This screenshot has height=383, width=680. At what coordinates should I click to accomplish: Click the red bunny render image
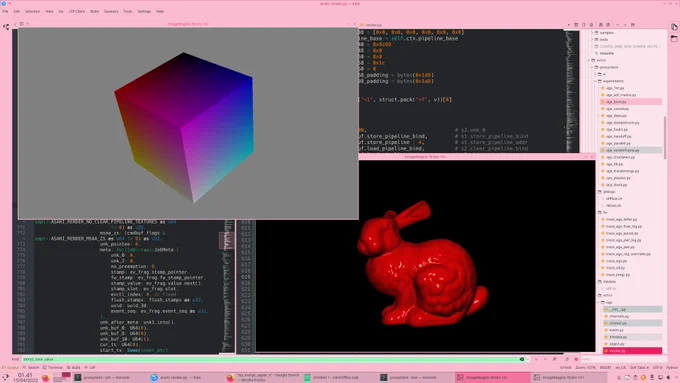pos(422,264)
